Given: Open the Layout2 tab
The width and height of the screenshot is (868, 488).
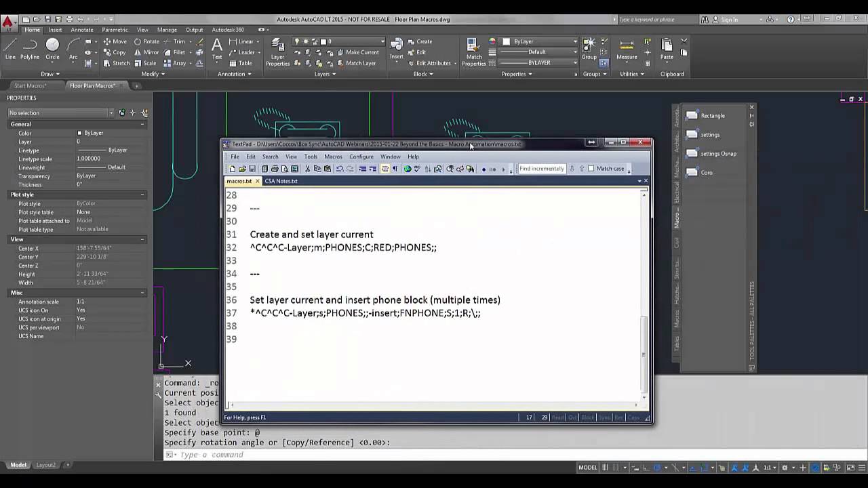Looking at the screenshot, I should [x=45, y=465].
